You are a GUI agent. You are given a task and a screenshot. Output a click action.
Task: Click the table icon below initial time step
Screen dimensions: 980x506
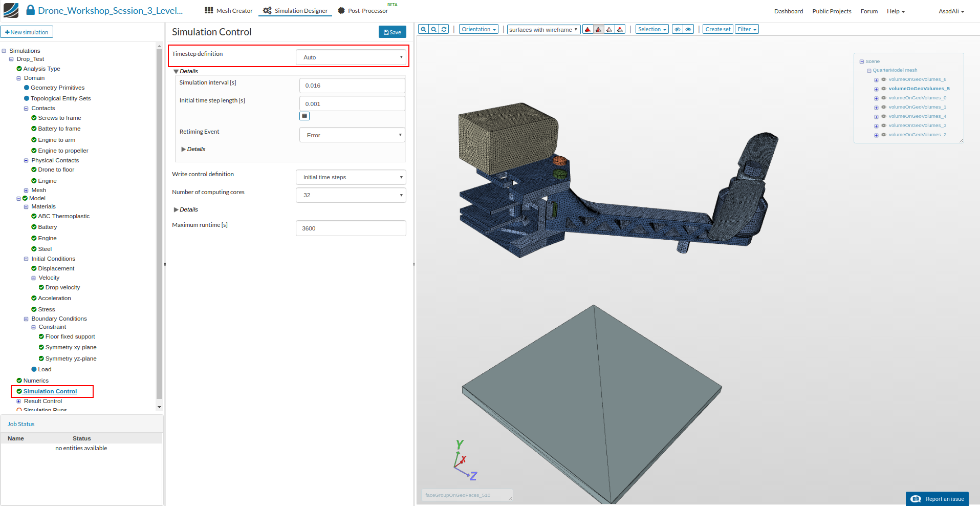pos(304,116)
